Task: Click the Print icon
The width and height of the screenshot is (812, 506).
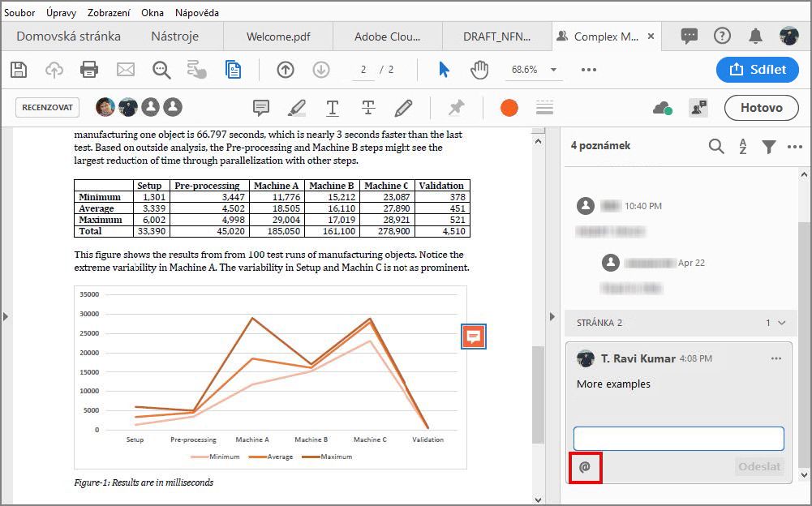Action: tap(89, 70)
